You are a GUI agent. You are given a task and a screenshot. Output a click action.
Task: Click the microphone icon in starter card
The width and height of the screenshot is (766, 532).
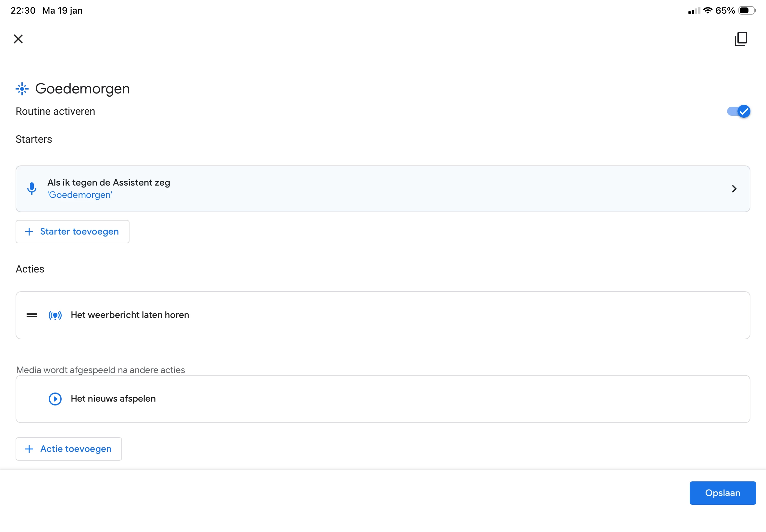[32, 189]
